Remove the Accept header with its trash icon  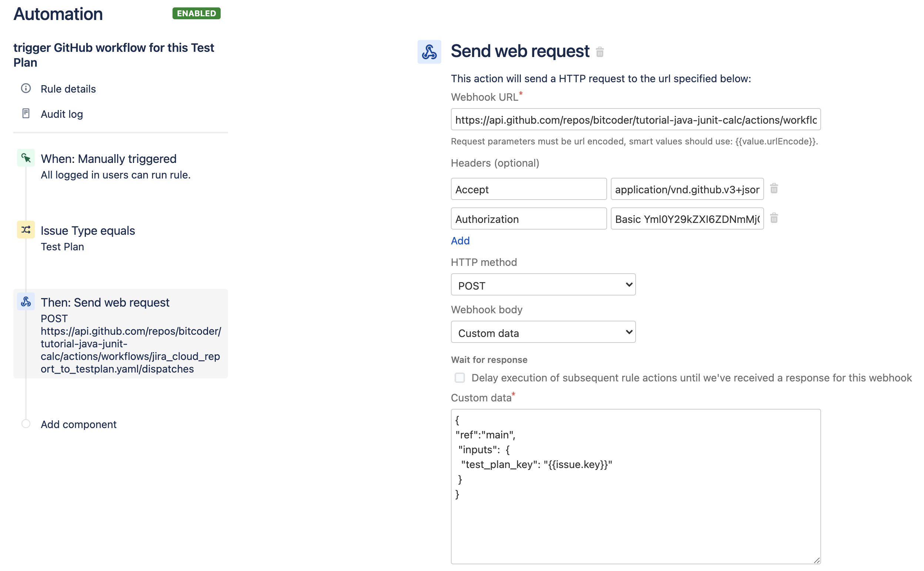(x=774, y=188)
